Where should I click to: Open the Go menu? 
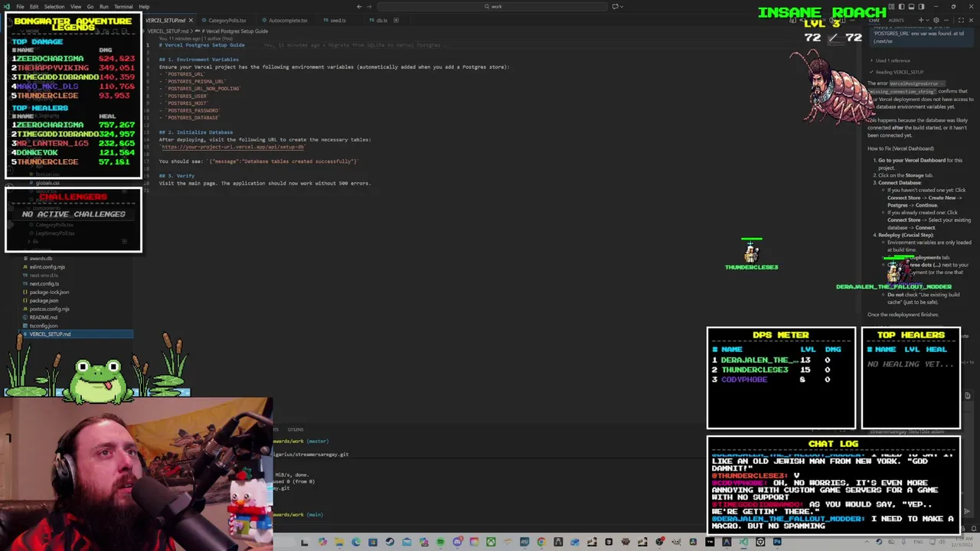90,6
